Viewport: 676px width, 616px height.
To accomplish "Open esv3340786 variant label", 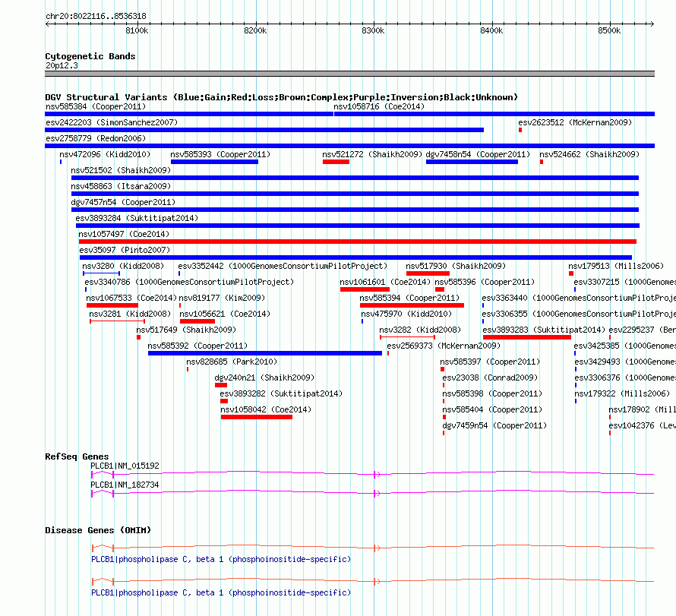I will pos(189,282).
